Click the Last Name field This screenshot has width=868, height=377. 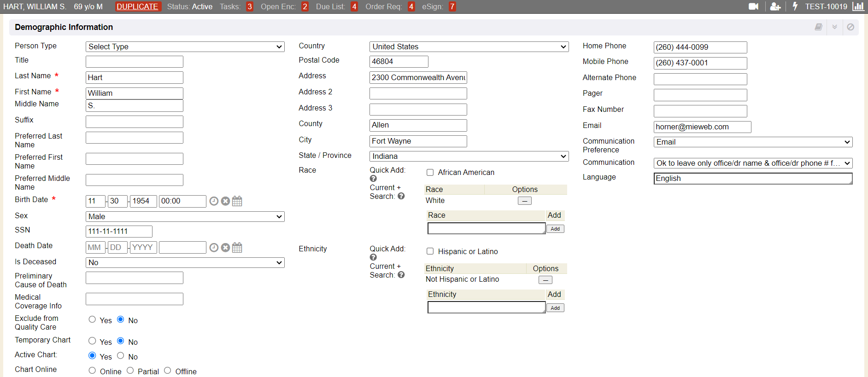[x=135, y=77]
